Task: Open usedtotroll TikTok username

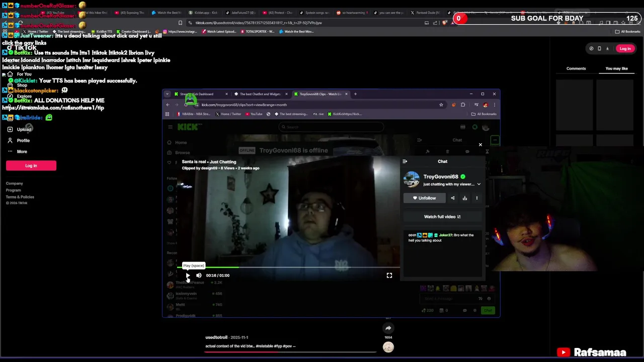Action: [216, 337]
